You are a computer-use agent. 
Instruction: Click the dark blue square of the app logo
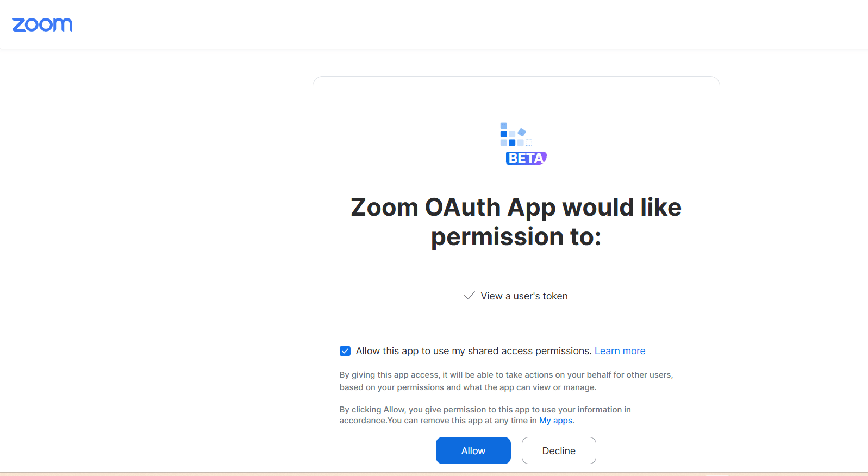[x=504, y=134]
